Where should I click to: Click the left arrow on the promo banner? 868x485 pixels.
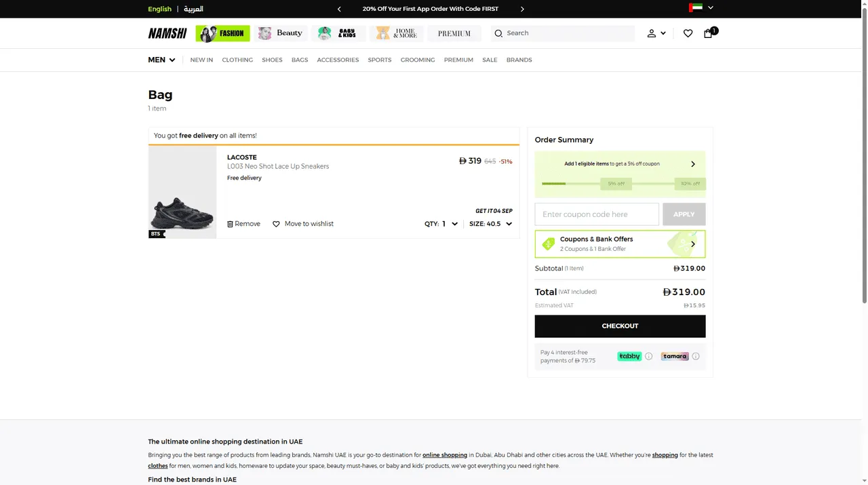339,9
